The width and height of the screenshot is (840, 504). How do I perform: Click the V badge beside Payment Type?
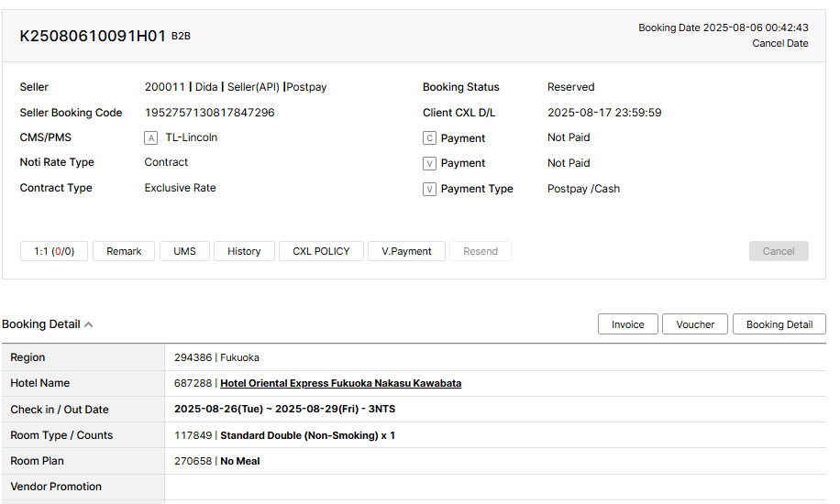429,189
